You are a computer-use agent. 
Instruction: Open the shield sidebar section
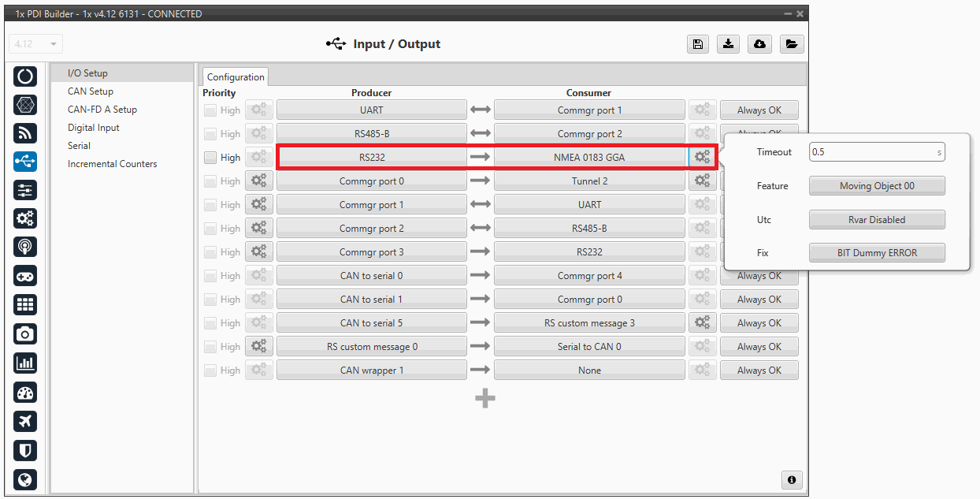25,450
